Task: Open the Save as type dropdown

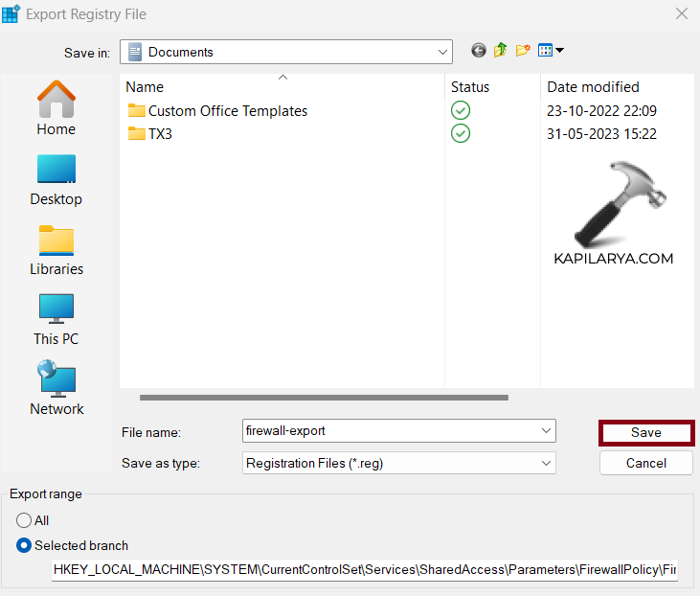Action: pyautogui.click(x=399, y=463)
